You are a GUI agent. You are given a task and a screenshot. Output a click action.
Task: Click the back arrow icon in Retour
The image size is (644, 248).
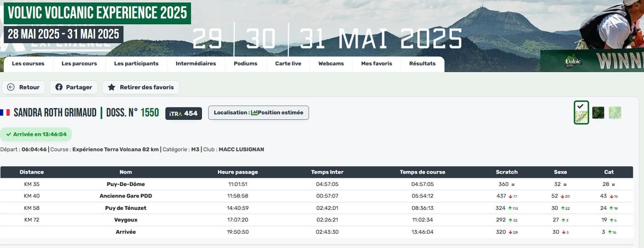(x=11, y=87)
